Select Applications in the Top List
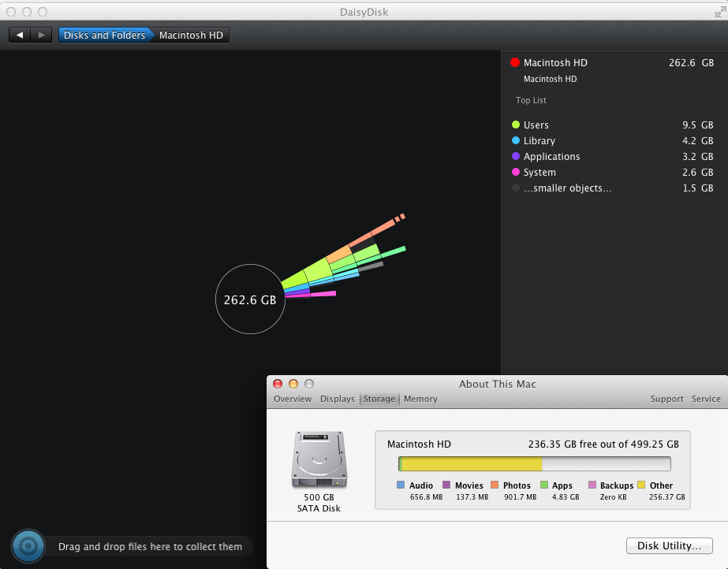Viewport: 728px width, 569px height. coord(612,157)
